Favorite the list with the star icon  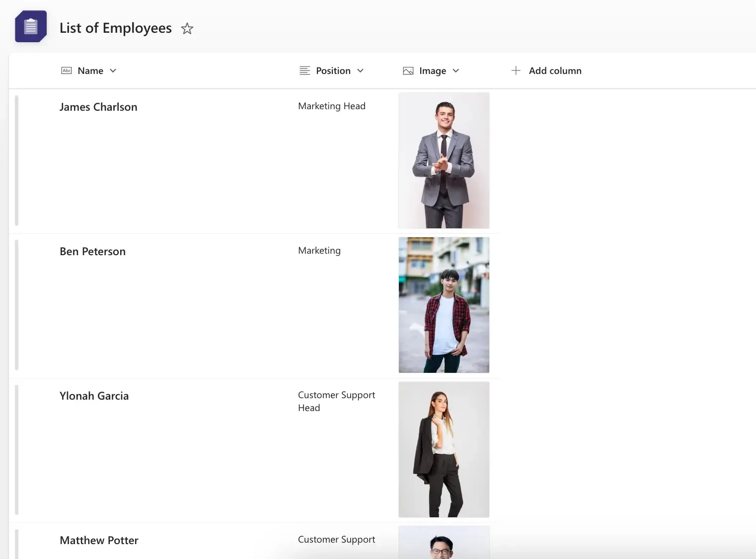click(x=187, y=29)
